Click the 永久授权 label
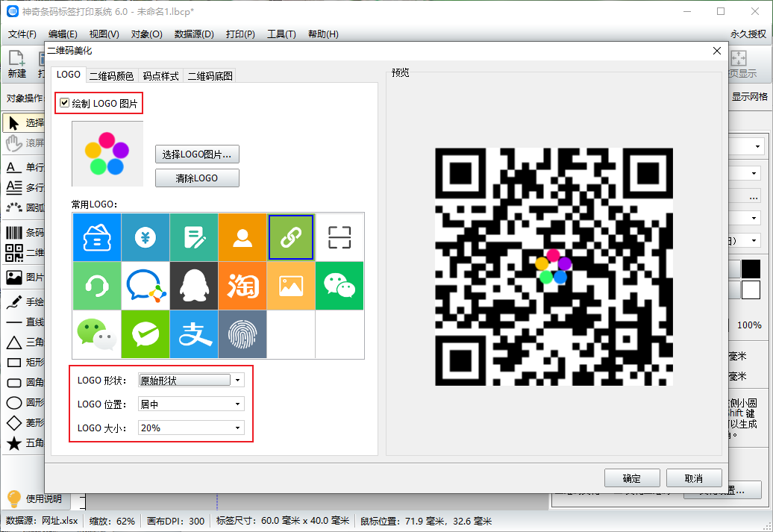The image size is (773, 532). click(748, 34)
